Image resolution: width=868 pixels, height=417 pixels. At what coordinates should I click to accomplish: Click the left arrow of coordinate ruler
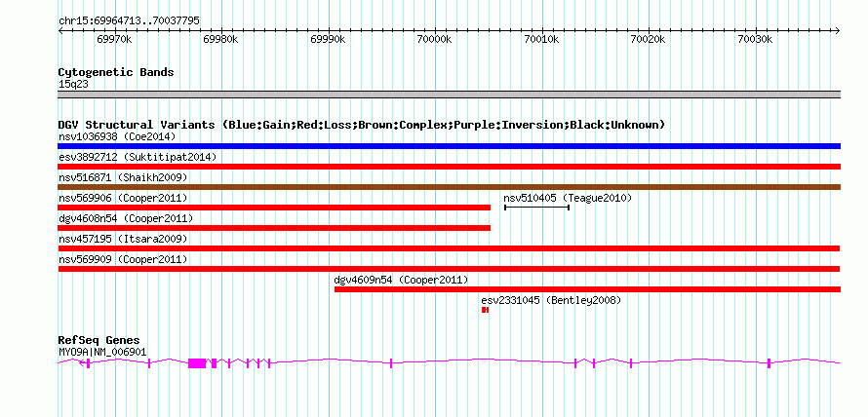60,31
